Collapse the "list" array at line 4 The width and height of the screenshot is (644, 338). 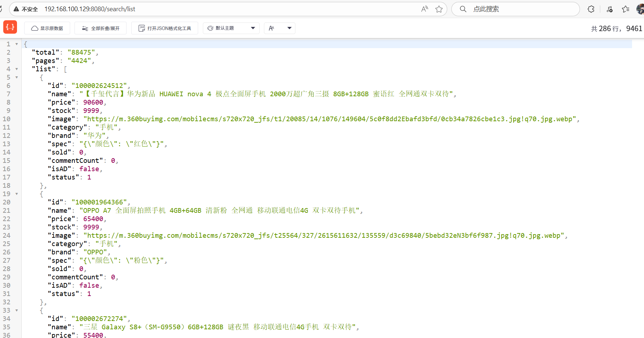(17, 69)
